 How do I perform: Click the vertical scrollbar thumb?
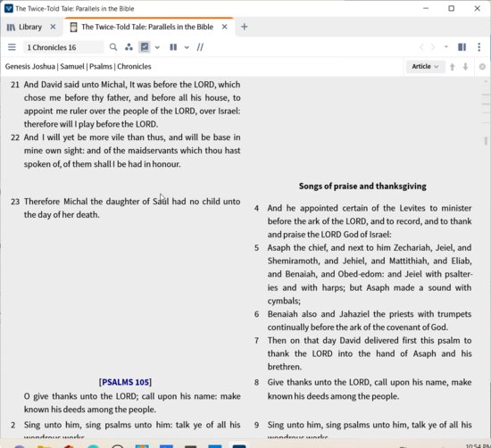pyautogui.click(x=486, y=141)
